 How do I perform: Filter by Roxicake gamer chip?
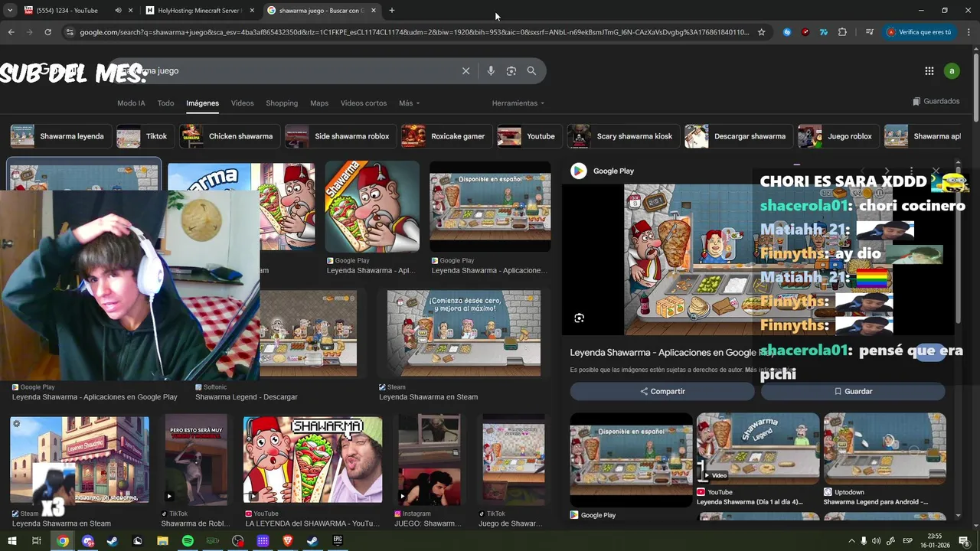(447, 136)
